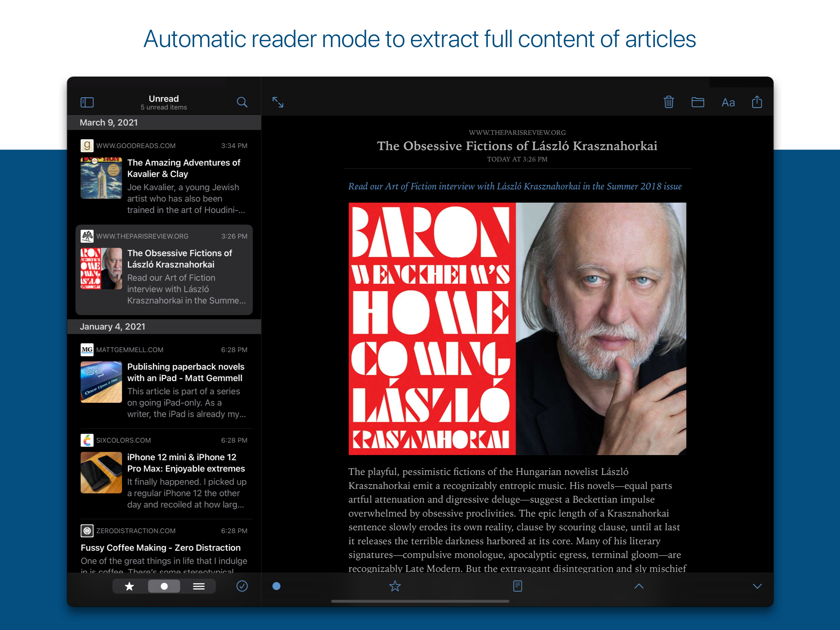The image size is (840, 630).
Task: Mark all as read checkmark icon
Action: tap(242, 586)
